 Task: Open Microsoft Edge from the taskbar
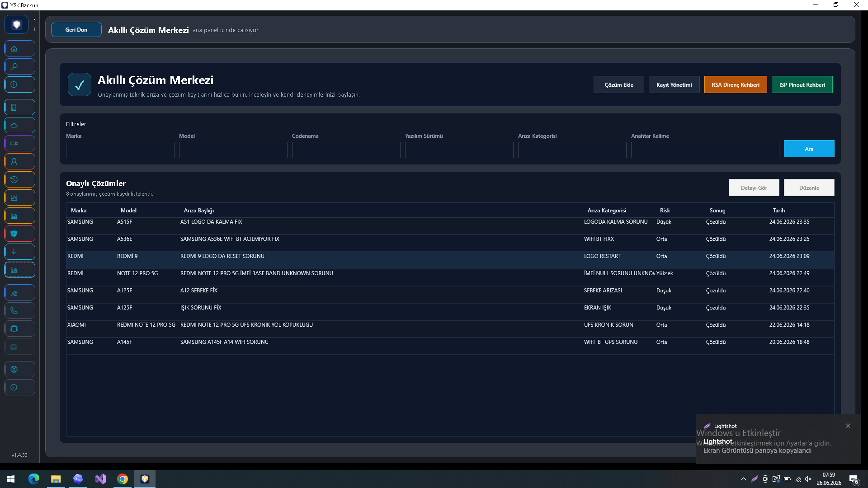tap(34, 479)
